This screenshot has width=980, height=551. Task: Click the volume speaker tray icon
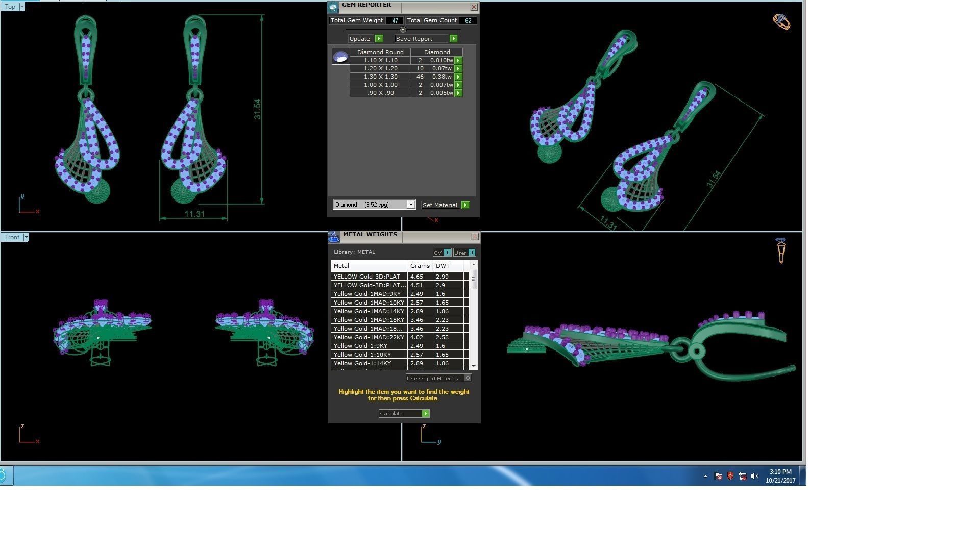[754, 476]
